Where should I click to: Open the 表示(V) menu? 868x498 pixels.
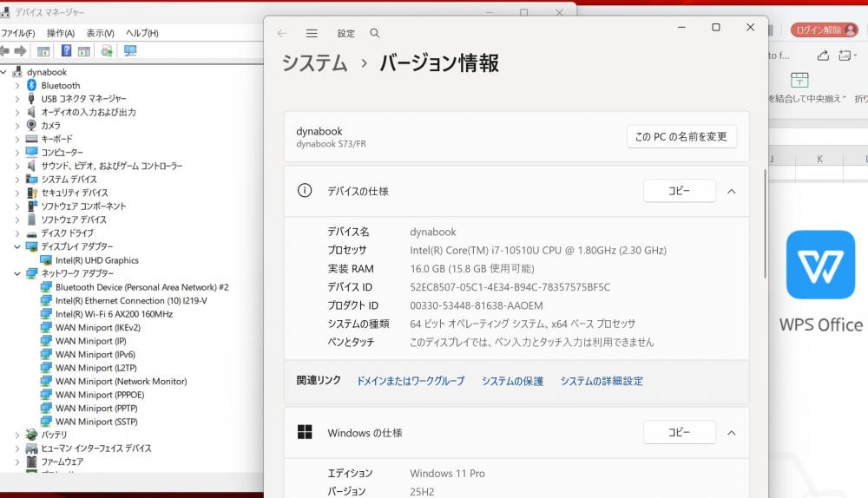coord(100,33)
